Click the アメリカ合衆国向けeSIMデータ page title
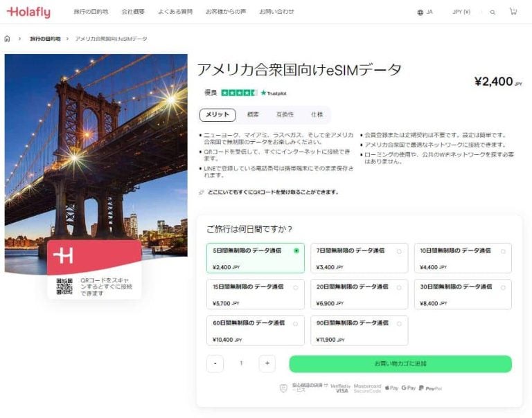The image size is (532, 418). coord(299,70)
